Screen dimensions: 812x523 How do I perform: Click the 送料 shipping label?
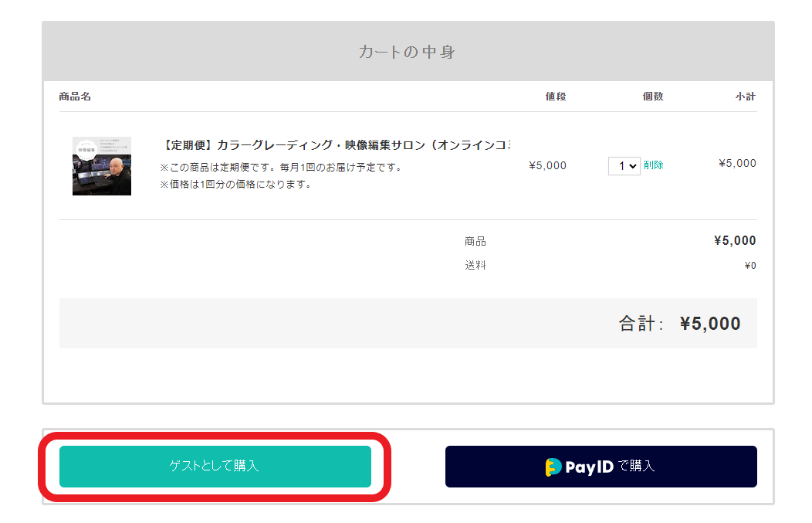point(475,266)
